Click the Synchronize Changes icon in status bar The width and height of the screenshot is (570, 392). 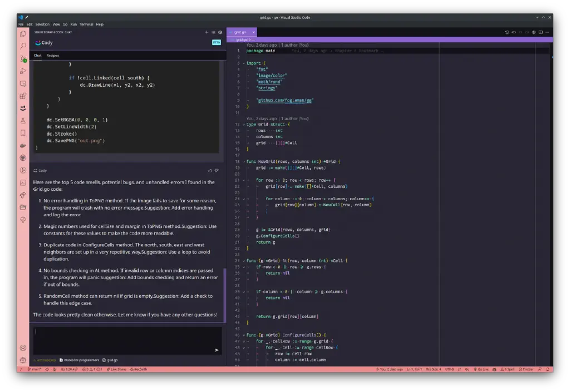pyautogui.click(x=47, y=369)
